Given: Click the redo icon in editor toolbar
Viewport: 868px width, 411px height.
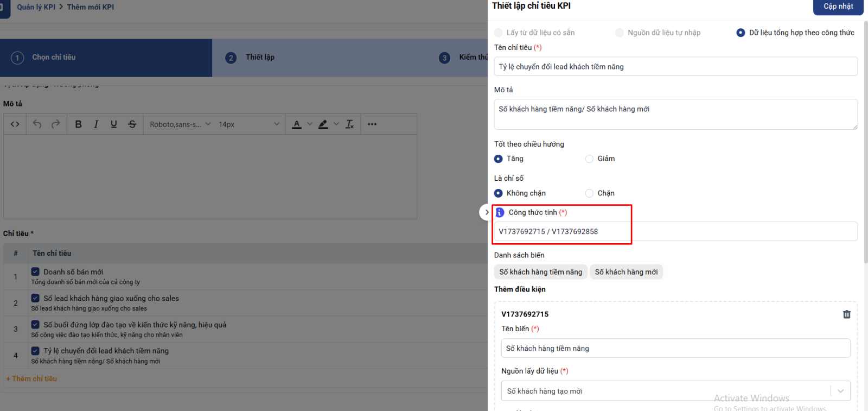Looking at the screenshot, I should click(x=55, y=124).
